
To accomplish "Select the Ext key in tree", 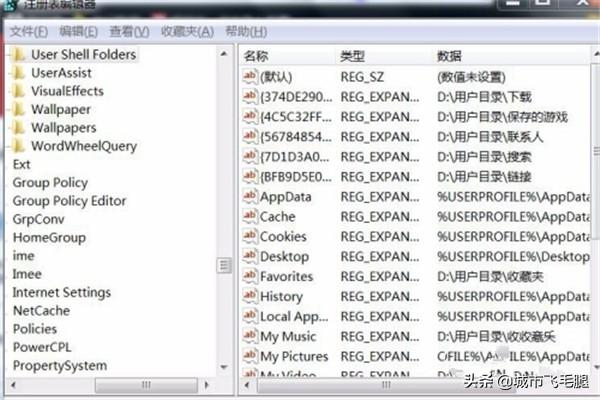I will (x=21, y=164).
